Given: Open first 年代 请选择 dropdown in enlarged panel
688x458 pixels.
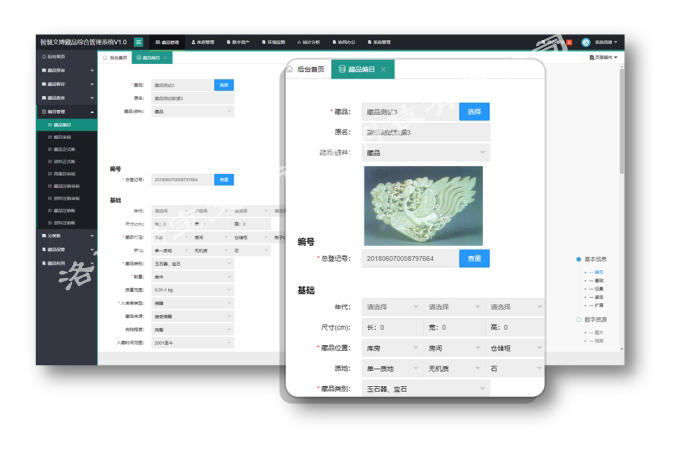Looking at the screenshot, I should point(392,307).
